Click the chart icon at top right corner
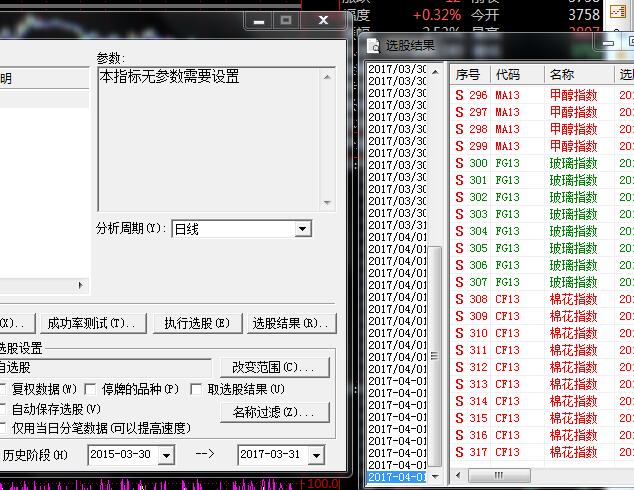This screenshot has height=490, width=634. [x=617, y=11]
